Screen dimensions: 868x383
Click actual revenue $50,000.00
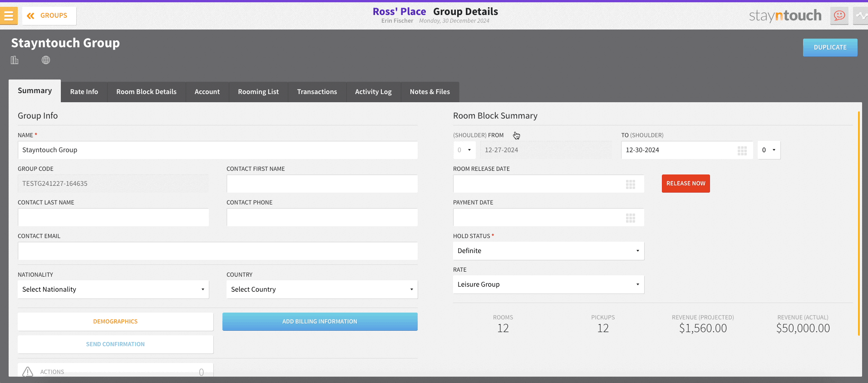(803, 328)
